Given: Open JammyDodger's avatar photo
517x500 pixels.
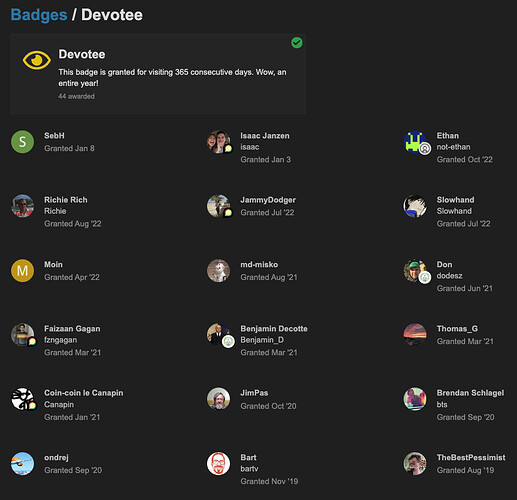Looking at the screenshot, I should click(x=219, y=206).
